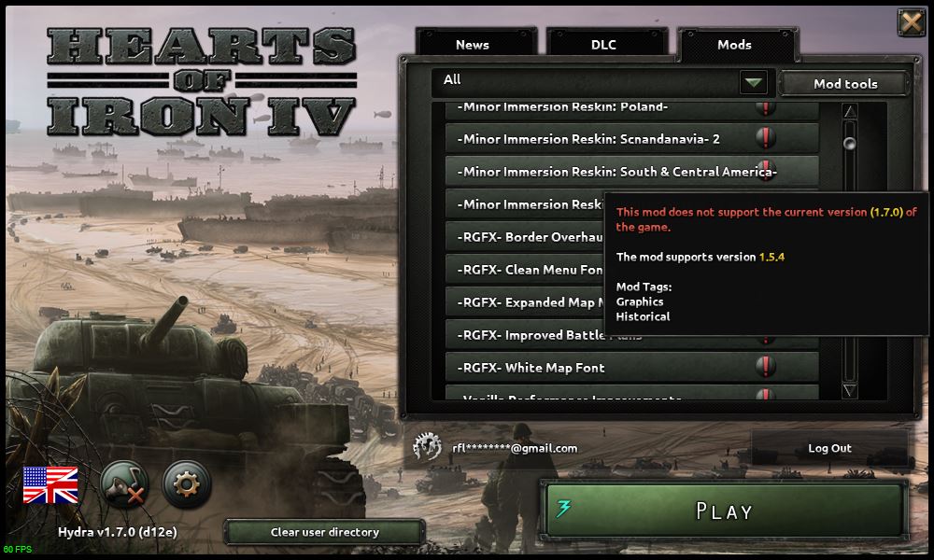The image size is (934, 560).
Task: Open the settings gear icon
Action: (187, 484)
